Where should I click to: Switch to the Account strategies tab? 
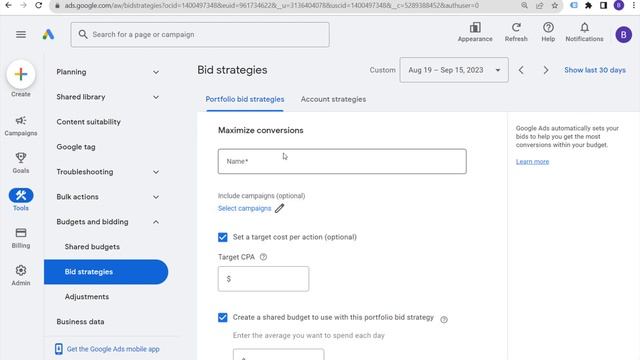coord(333,99)
